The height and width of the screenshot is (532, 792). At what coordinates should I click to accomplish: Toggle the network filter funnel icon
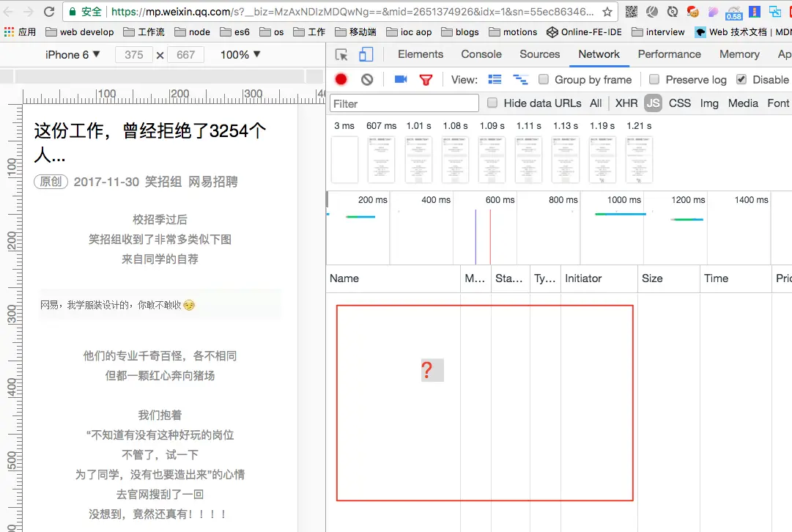pyautogui.click(x=426, y=80)
